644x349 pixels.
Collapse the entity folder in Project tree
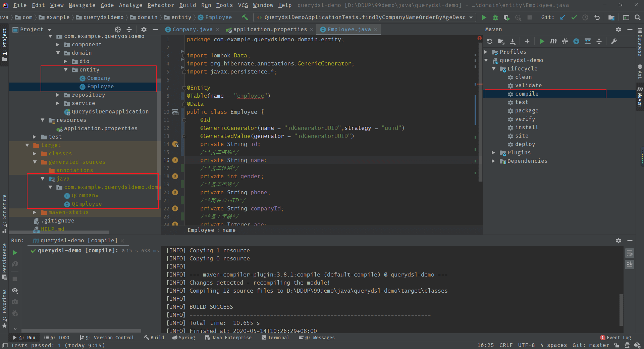pos(66,70)
